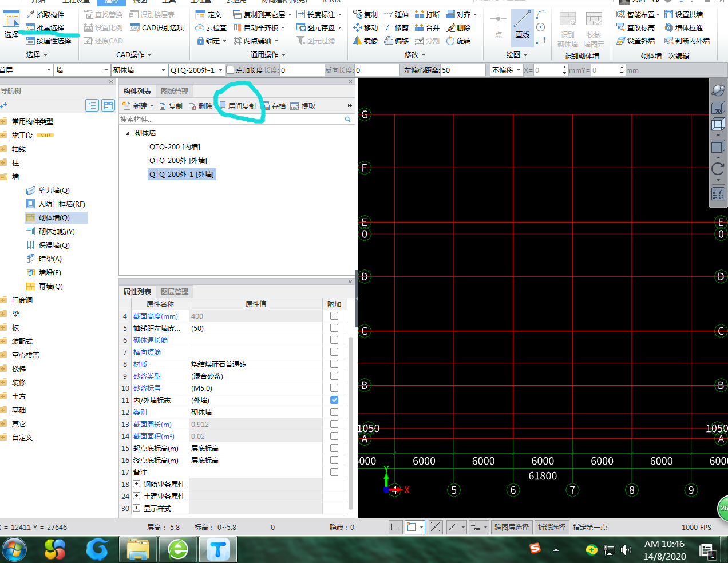
Task: Click the 合并 merge tool
Action: point(427,27)
